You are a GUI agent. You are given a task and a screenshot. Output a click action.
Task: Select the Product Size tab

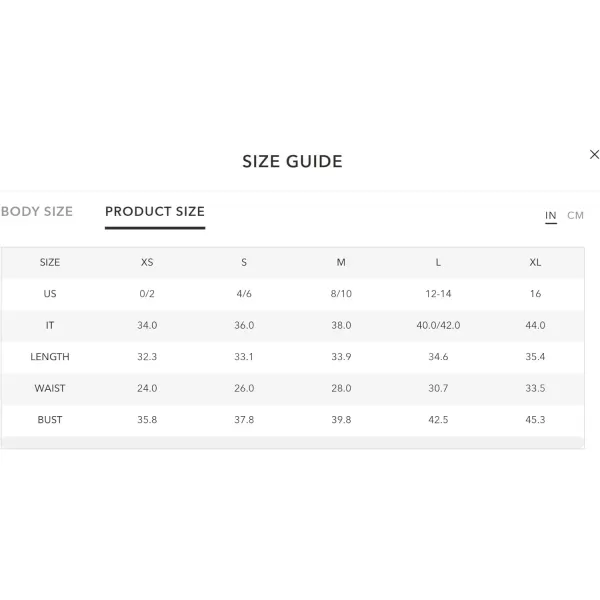tap(155, 212)
